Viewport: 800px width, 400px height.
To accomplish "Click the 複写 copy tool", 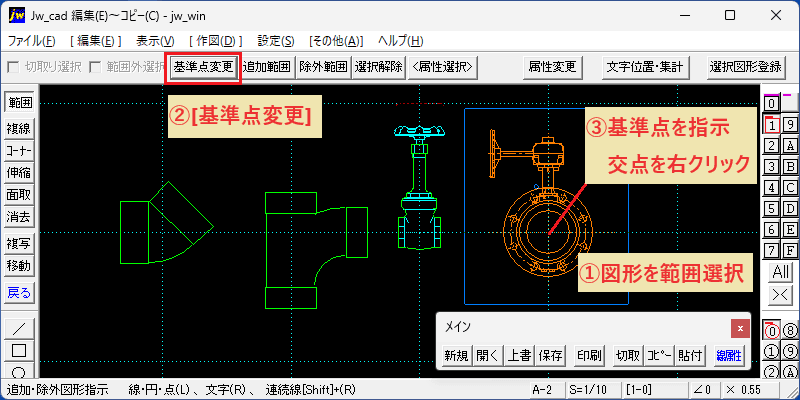I will (x=19, y=243).
